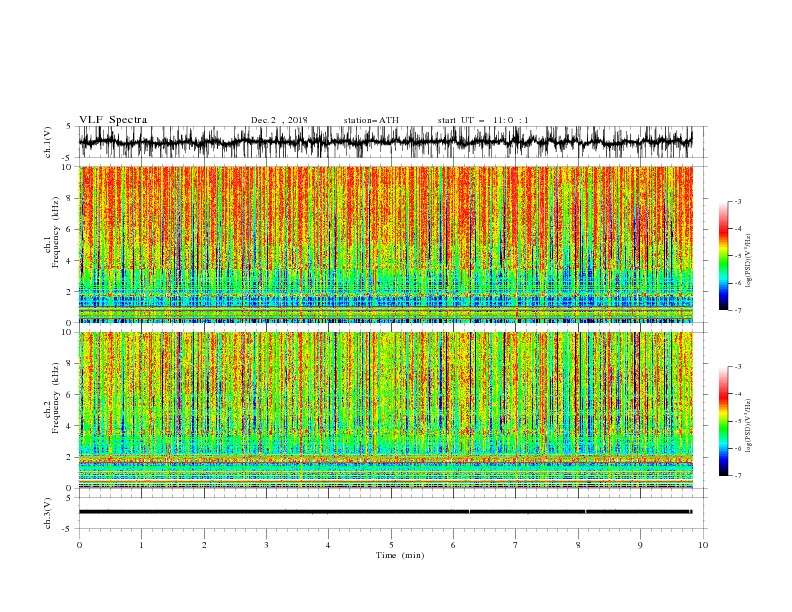Click the "station=ATH" header label
The width and height of the screenshot is (792, 612).
(x=371, y=120)
